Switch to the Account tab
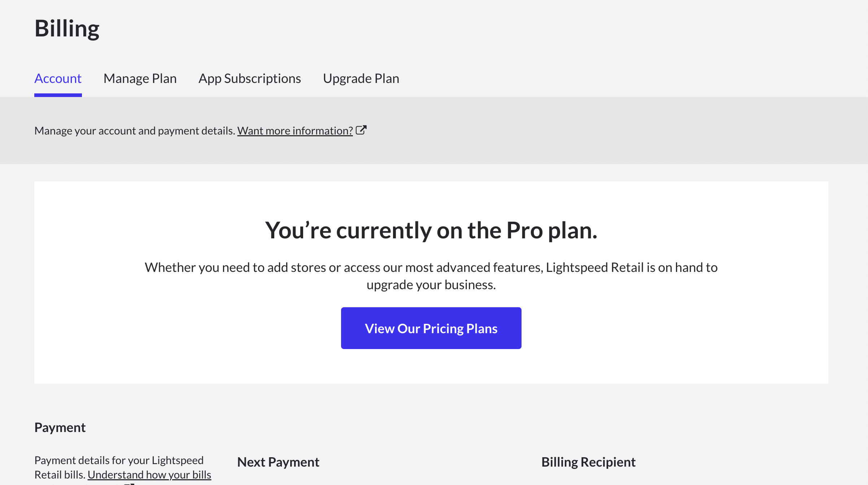The image size is (868, 485). (x=58, y=79)
